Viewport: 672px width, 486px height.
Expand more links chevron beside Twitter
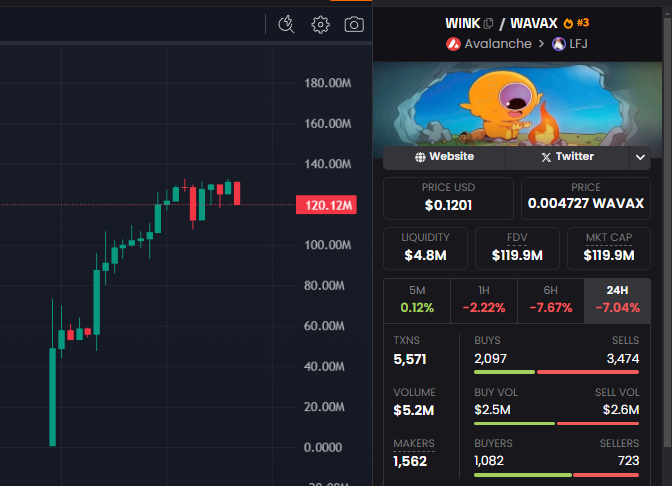[x=640, y=157]
